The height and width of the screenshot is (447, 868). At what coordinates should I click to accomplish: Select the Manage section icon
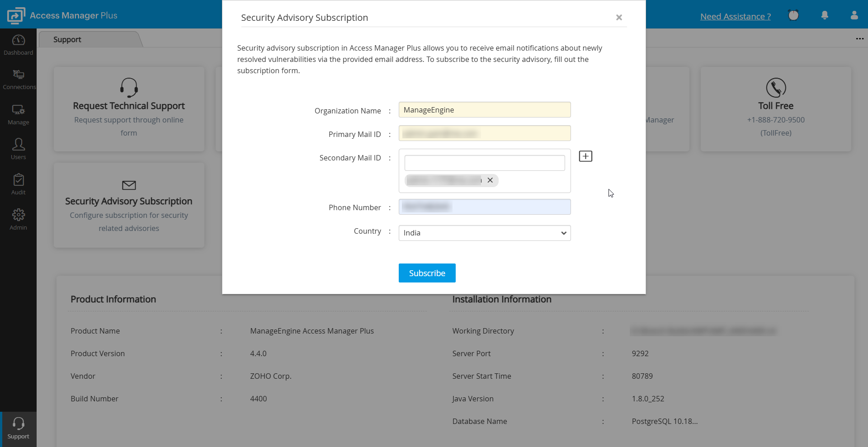tap(18, 114)
